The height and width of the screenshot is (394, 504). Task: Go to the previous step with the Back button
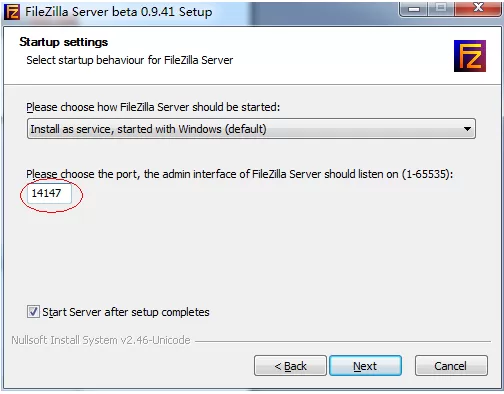(290, 366)
